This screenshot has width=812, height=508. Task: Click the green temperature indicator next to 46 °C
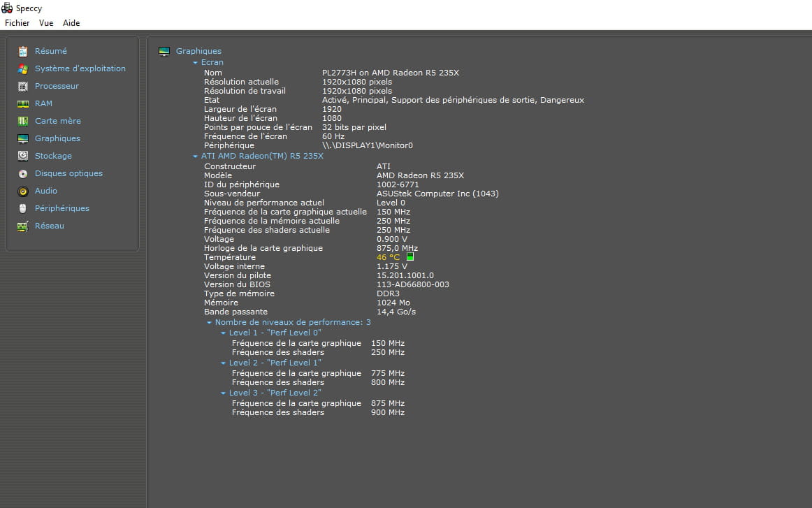[410, 257]
